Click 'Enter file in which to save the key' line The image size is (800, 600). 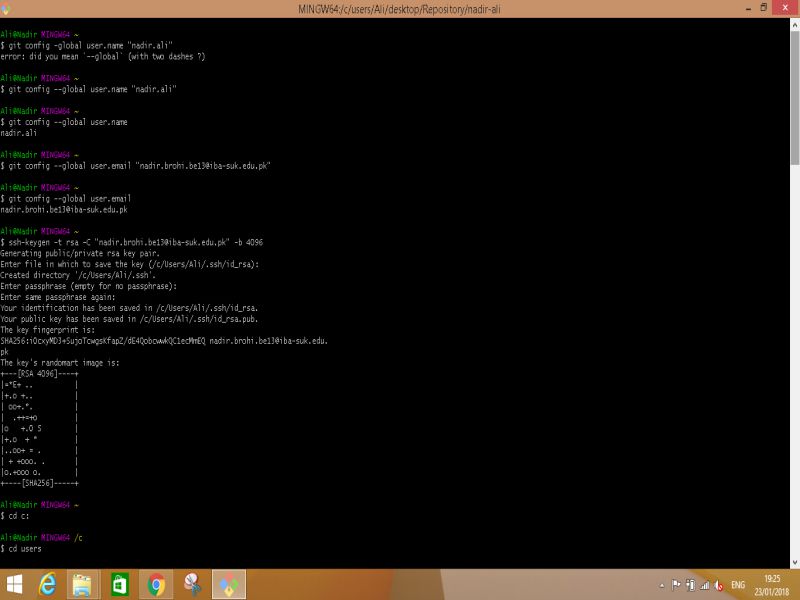click(x=130, y=264)
